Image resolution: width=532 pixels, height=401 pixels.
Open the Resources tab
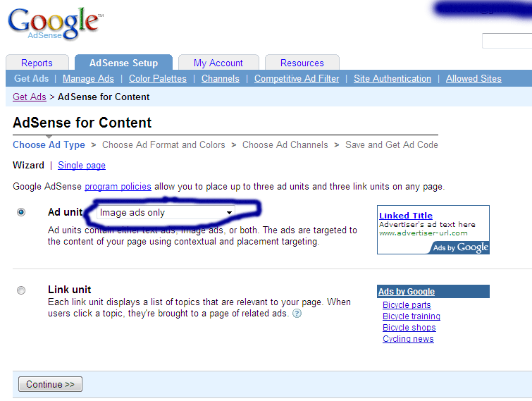click(302, 63)
